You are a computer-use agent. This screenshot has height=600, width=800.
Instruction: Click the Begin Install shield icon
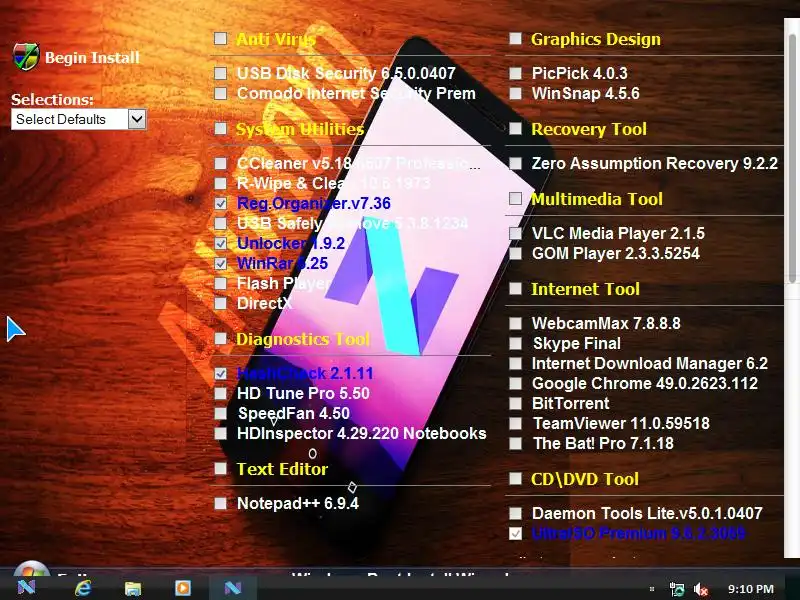pos(26,57)
